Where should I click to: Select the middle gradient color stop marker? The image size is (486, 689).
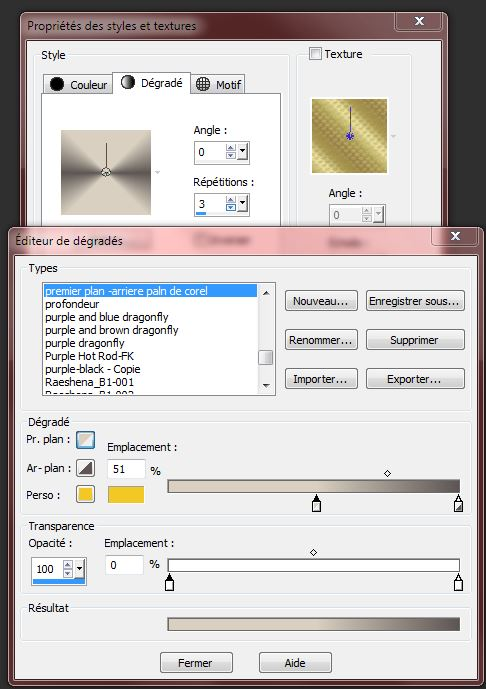tap(316, 504)
